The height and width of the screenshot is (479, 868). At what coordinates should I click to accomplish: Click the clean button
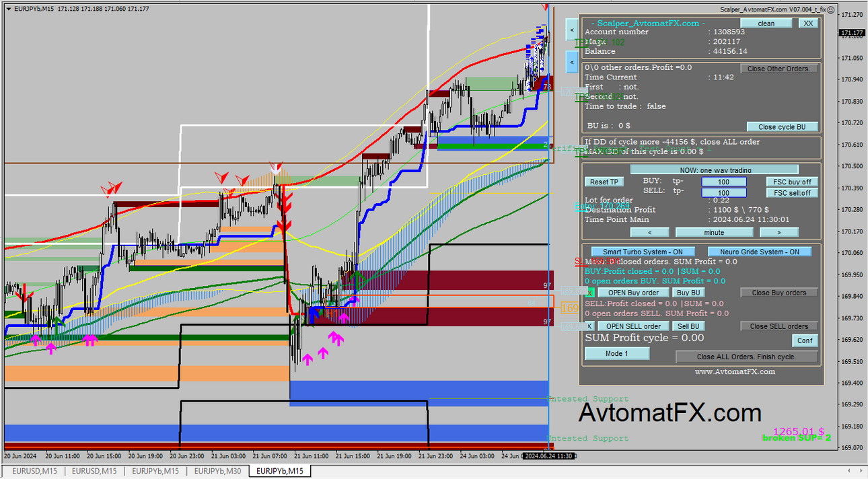[766, 23]
